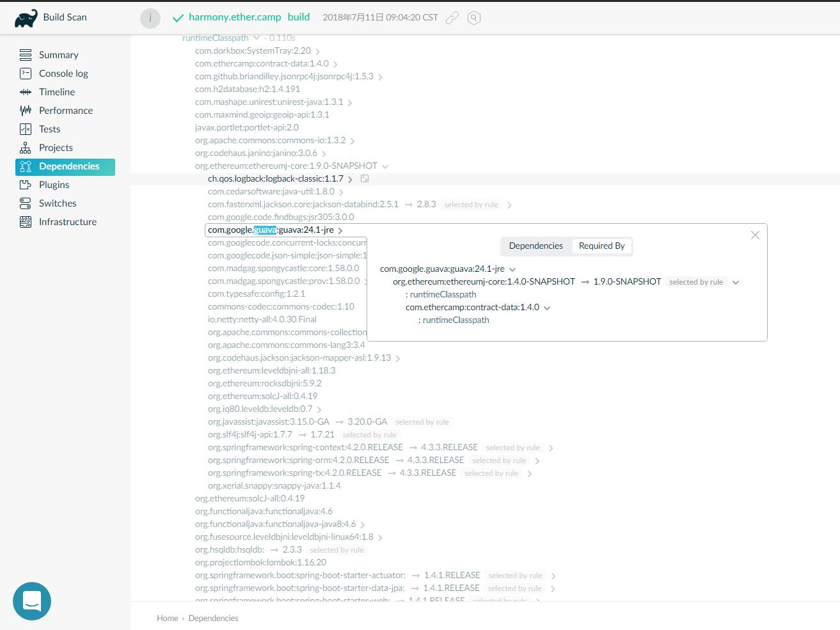Open the Timeline page

57,92
